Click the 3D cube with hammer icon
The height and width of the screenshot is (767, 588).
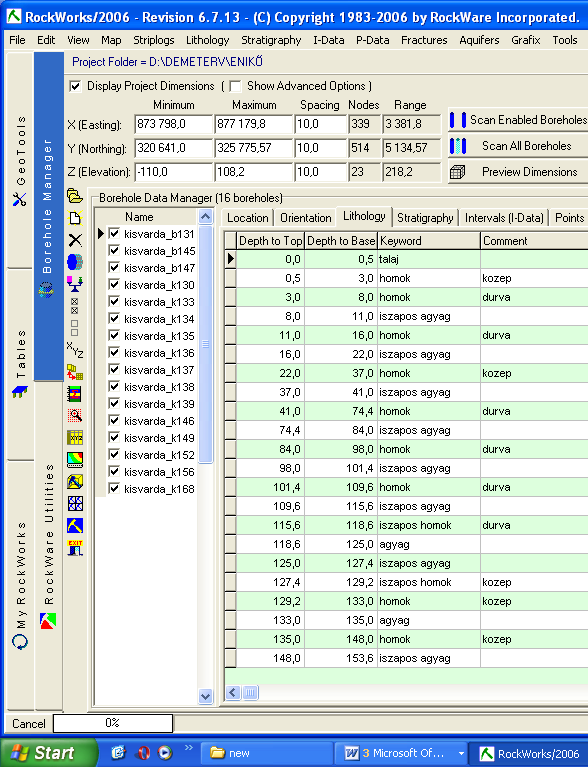tap(75, 481)
